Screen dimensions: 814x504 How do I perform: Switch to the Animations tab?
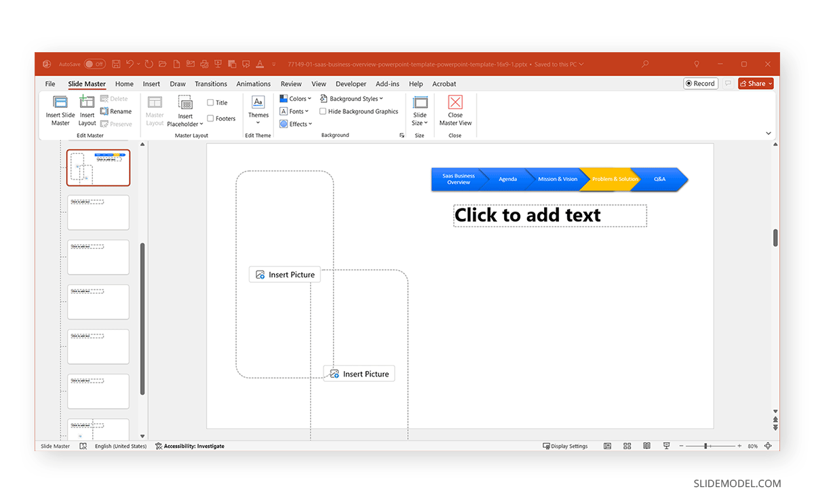click(x=253, y=83)
